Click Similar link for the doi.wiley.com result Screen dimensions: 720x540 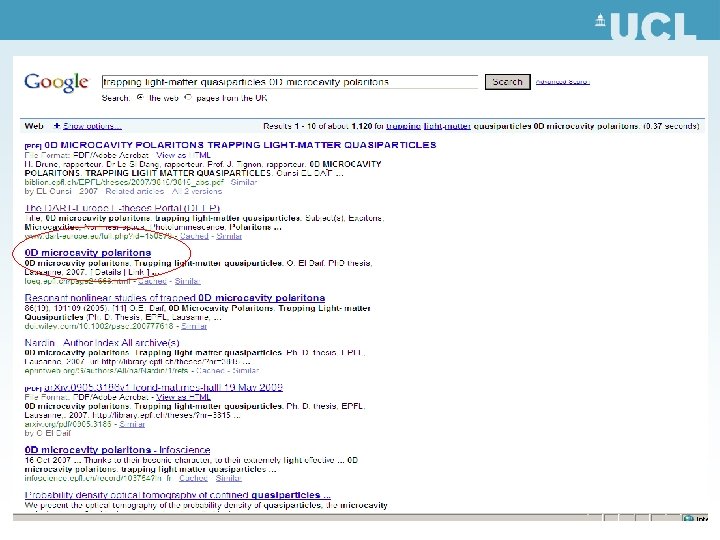(x=194, y=326)
